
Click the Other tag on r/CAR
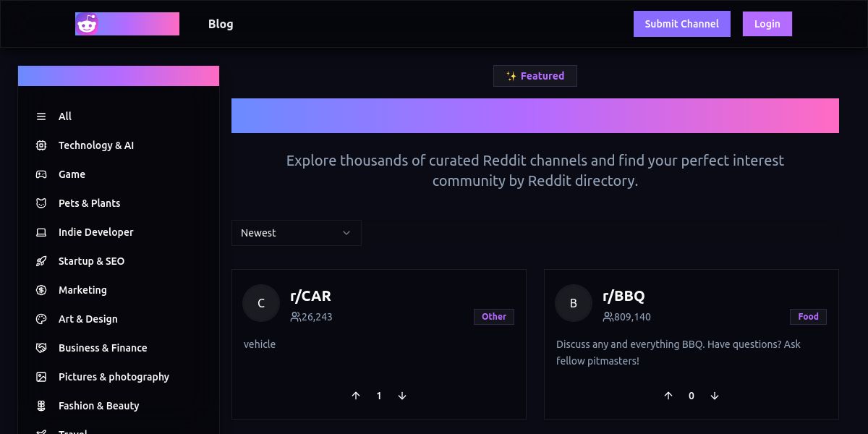pyautogui.click(x=494, y=317)
